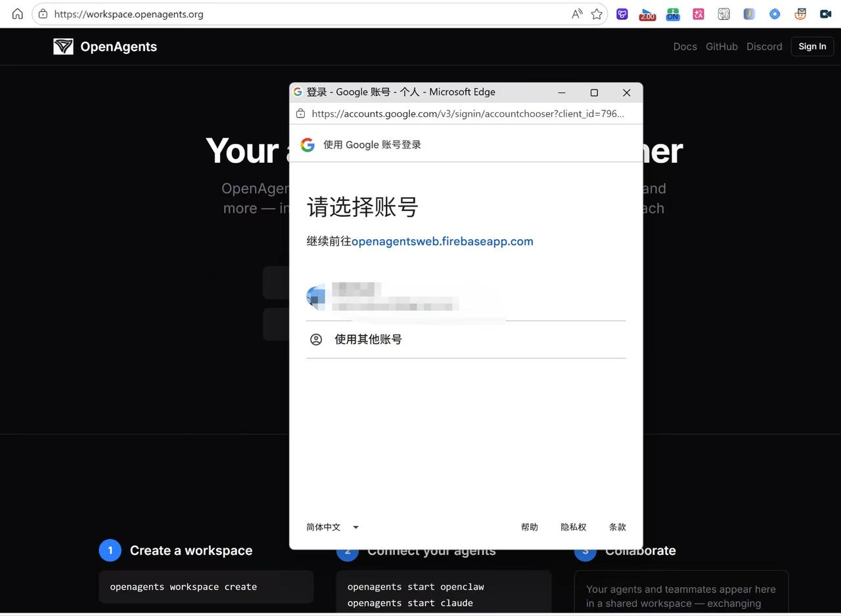This screenshot has height=616, width=841.
Task: Click the openagents workspace create command
Action: pos(183,586)
